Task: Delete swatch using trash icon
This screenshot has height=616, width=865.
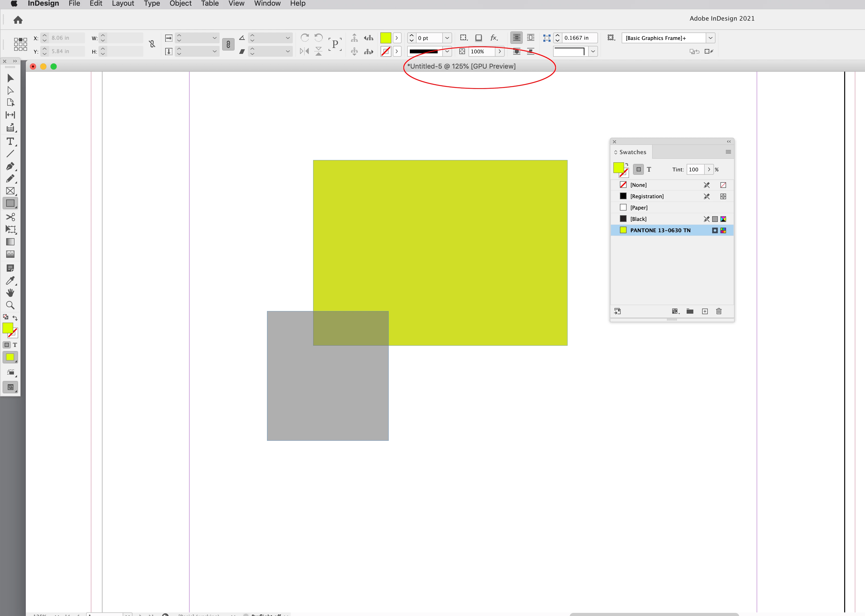Action: (719, 311)
